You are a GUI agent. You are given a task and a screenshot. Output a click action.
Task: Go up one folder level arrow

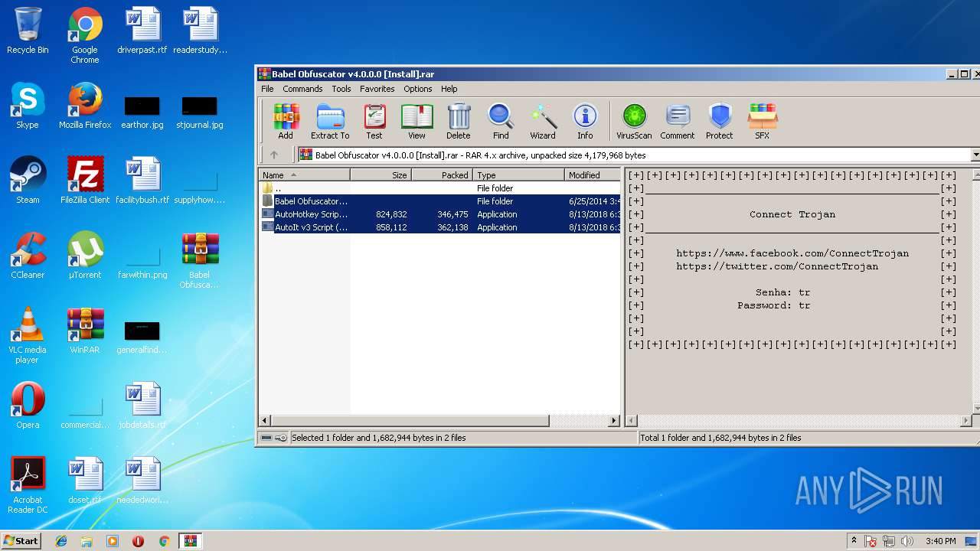tap(274, 155)
